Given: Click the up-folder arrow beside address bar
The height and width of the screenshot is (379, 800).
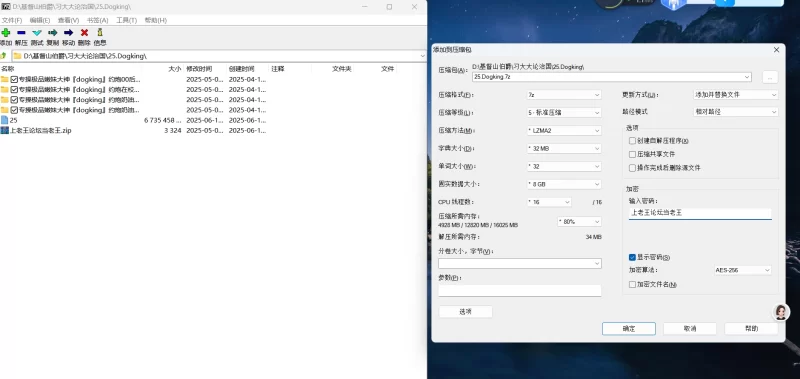Looking at the screenshot, I should [x=3, y=56].
